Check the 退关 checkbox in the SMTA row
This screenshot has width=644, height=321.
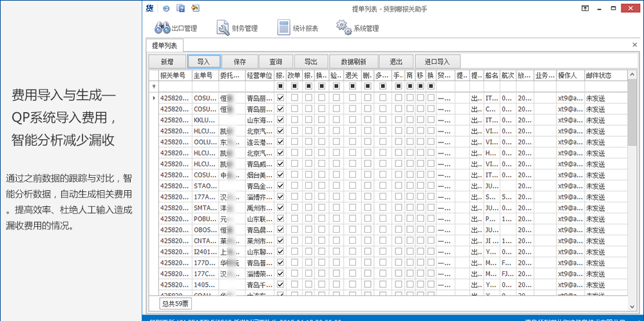352,207
